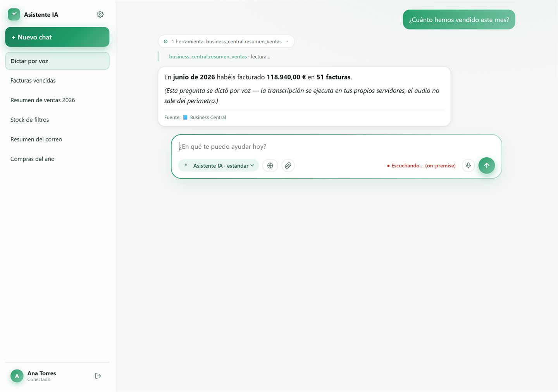Send message with the arrow button
This screenshot has height=392, width=558.
[x=487, y=165]
